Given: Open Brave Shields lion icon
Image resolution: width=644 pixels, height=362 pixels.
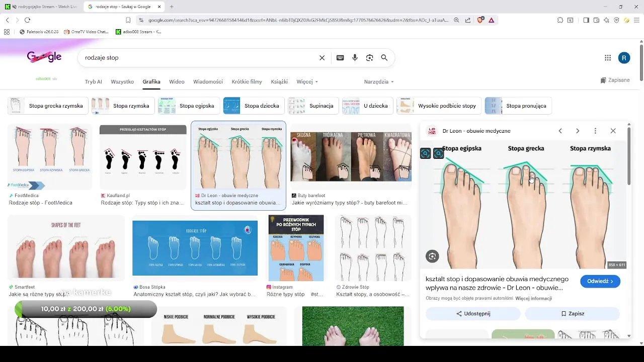Looking at the screenshot, I should (480, 20).
